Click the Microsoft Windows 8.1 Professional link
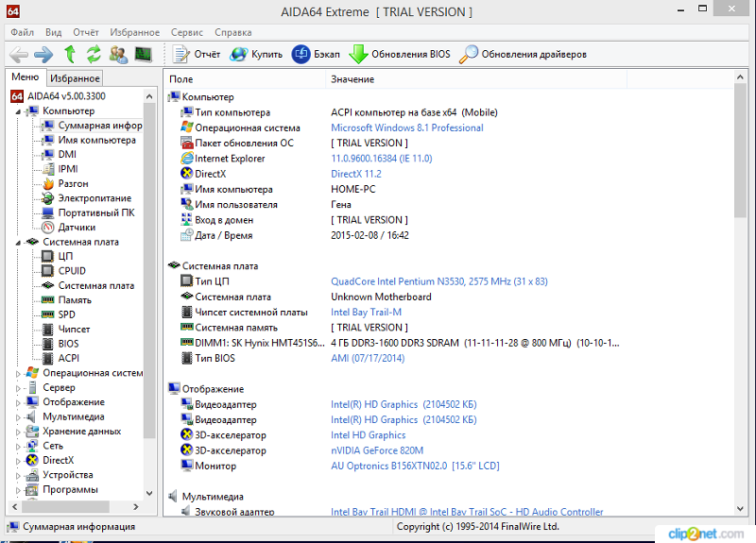756x543 pixels. coord(406,127)
